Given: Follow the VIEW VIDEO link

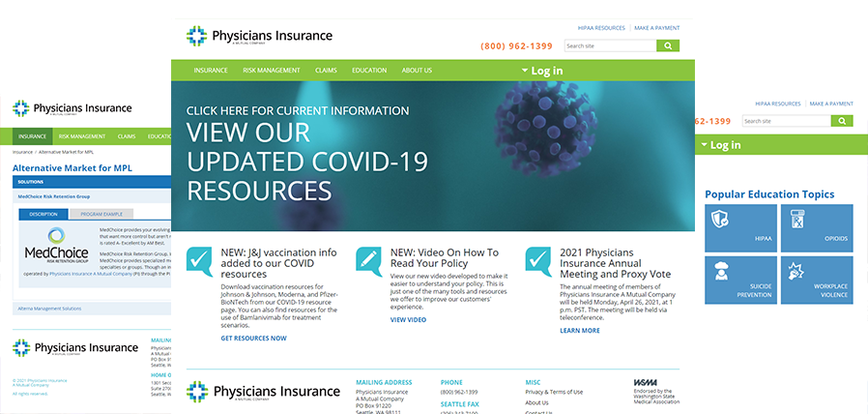Looking at the screenshot, I should [x=409, y=320].
